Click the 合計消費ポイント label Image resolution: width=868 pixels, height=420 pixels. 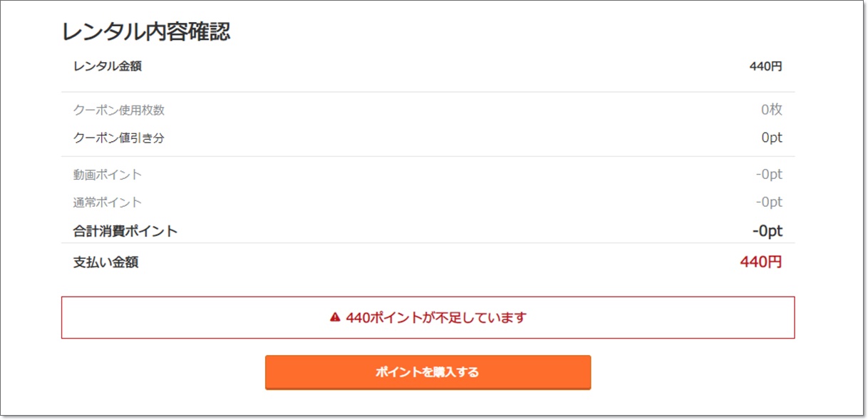coord(125,231)
